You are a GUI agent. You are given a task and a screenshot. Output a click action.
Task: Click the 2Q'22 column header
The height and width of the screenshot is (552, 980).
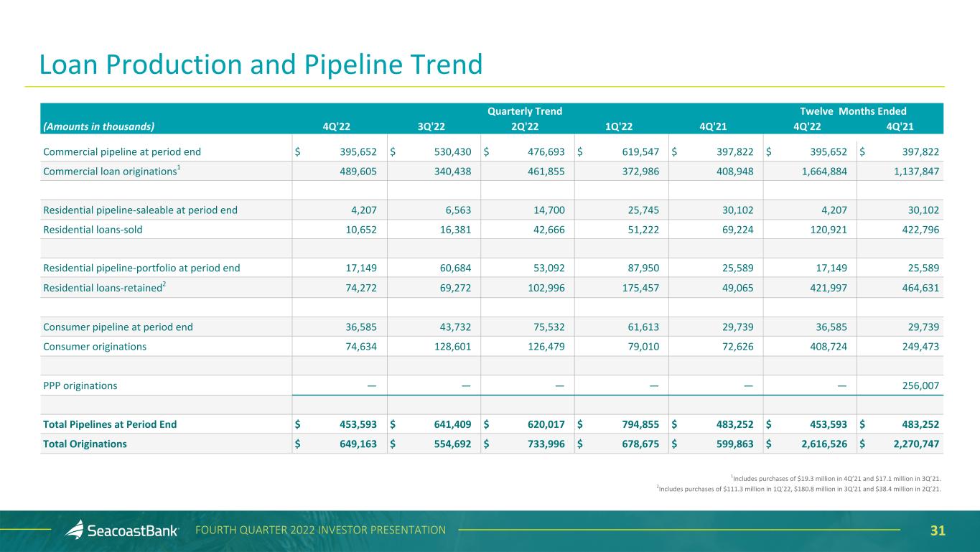[525, 126]
